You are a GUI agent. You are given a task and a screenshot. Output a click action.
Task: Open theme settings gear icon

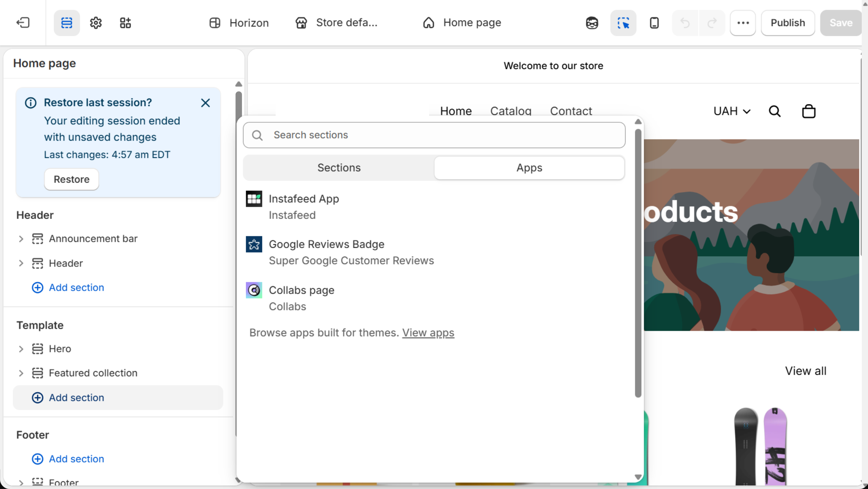click(x=96, y=23)
